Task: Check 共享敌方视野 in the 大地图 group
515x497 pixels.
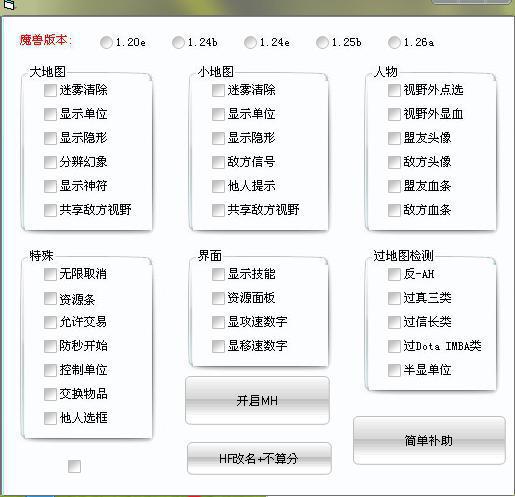Action: [x=50, y=210]
